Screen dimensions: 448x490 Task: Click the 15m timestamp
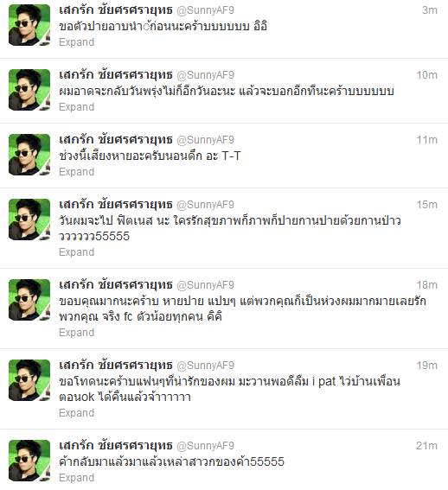426,205
